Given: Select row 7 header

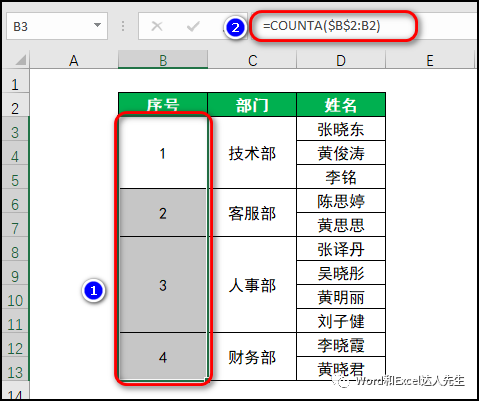Looking at the screenshot, I should click(15, 225).
